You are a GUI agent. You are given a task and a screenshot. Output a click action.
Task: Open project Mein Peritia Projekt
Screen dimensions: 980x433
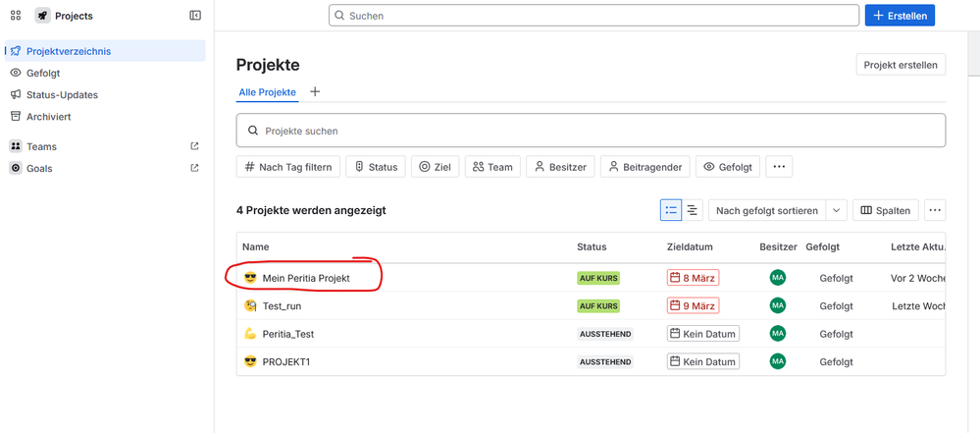(x=306, y=278)
